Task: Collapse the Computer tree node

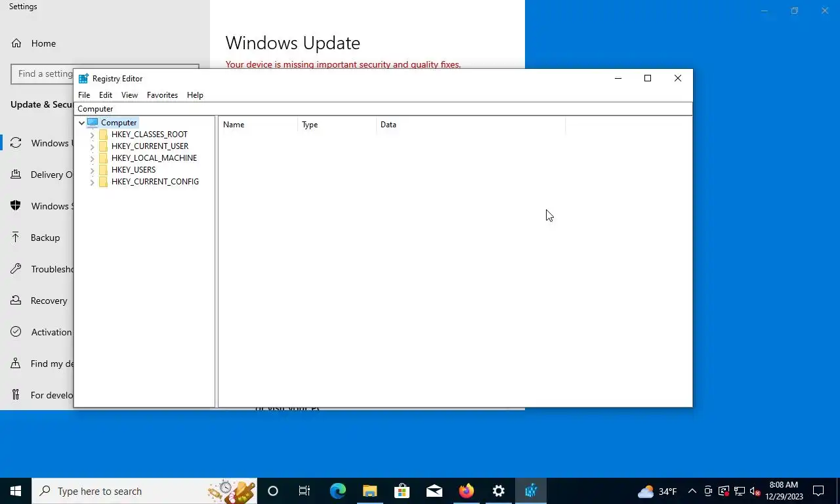Action: tap(81, 123)
